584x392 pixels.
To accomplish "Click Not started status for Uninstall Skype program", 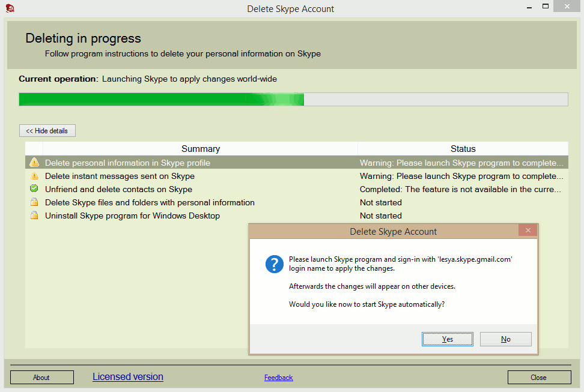I will [x=381, y=216].
